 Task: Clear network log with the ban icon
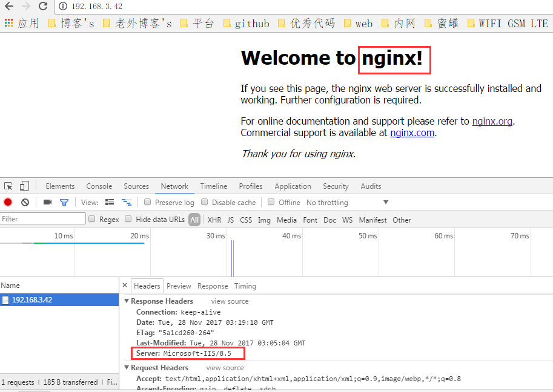coord(25,202)
